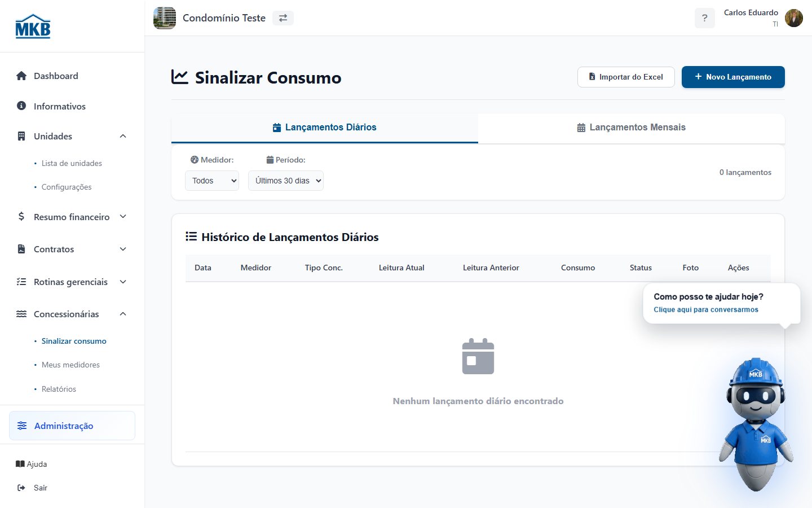Screen dimensions: 812x508
Task: Click the Contratos document icon
Action: point(21,249)
